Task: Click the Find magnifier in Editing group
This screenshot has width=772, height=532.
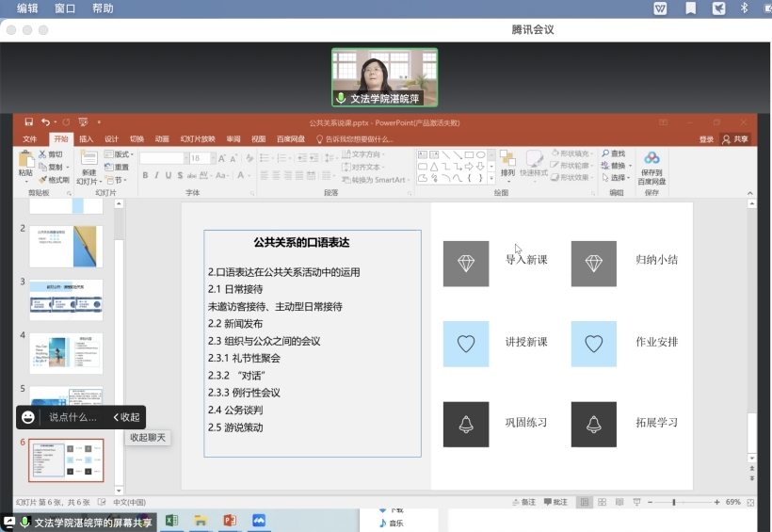Action: click(x=613, y=153)
